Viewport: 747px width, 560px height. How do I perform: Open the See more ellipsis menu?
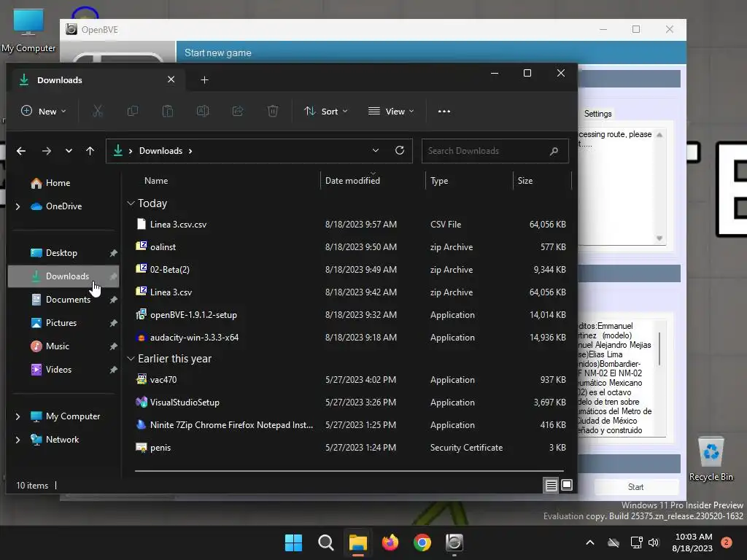pos(444,112)
